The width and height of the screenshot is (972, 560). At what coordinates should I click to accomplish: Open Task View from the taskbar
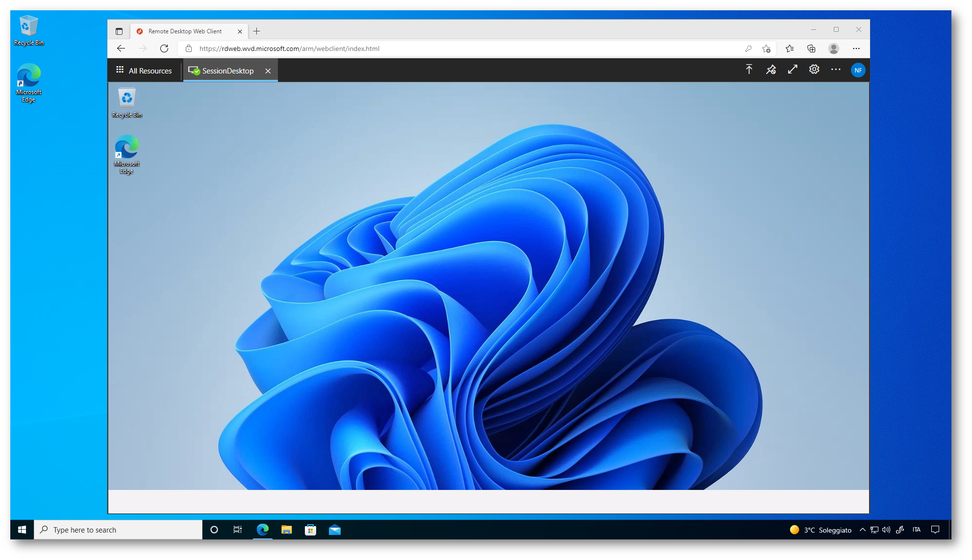tap(238, 530)
